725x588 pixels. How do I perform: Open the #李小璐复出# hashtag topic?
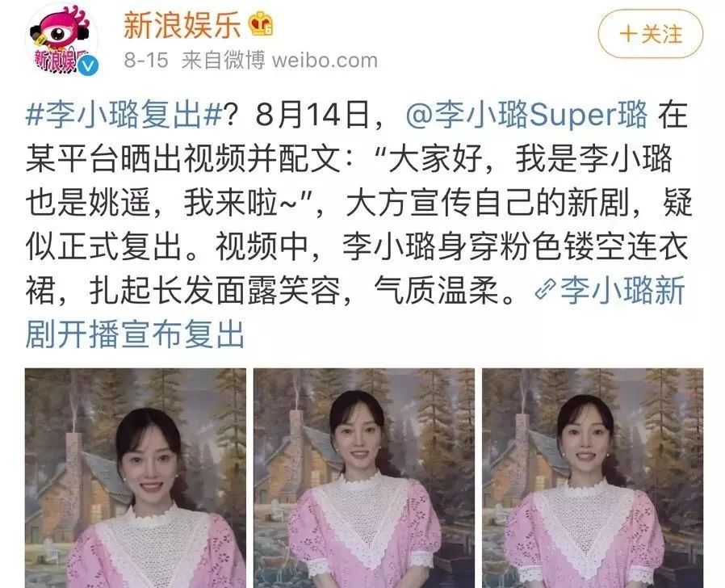[124, 115]
